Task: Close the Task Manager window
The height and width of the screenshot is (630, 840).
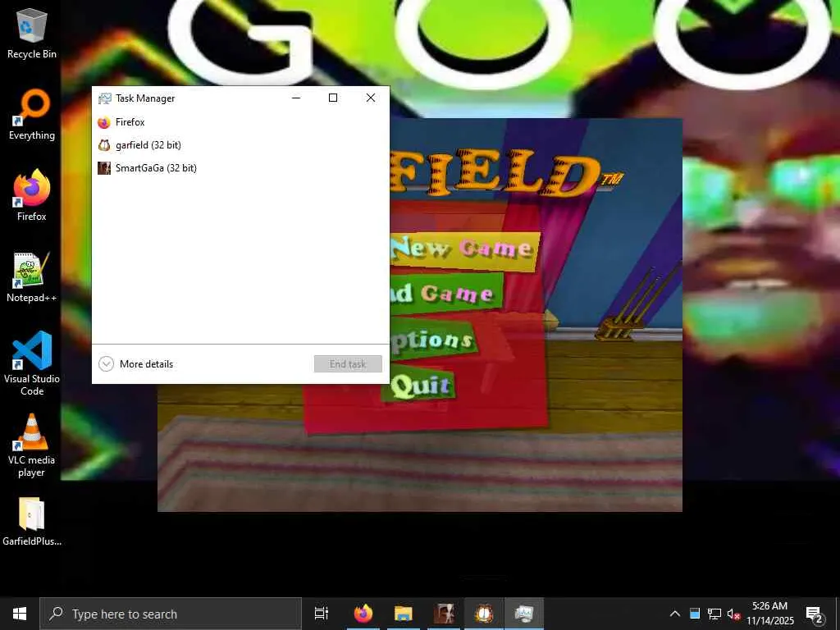Action: 371,98
